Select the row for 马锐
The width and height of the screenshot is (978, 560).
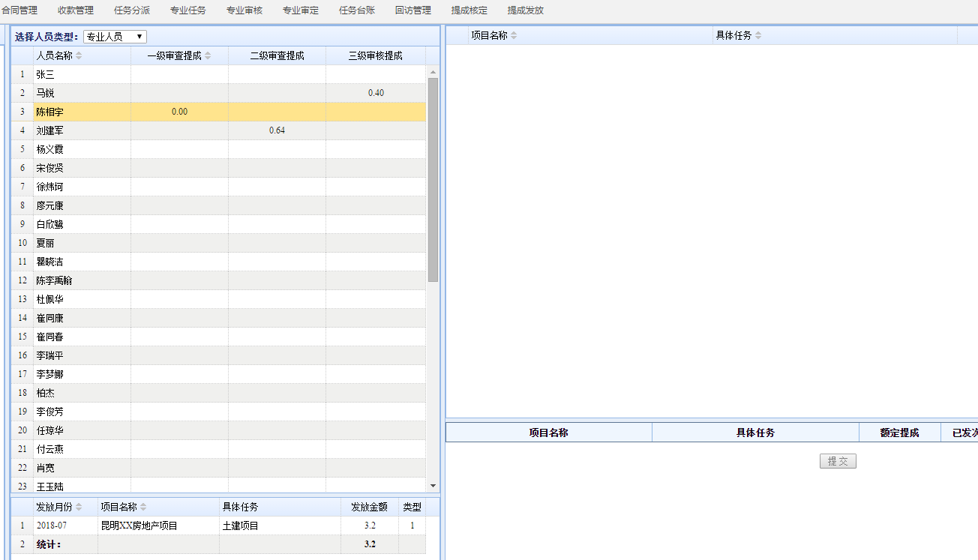[x=46, y=93]
